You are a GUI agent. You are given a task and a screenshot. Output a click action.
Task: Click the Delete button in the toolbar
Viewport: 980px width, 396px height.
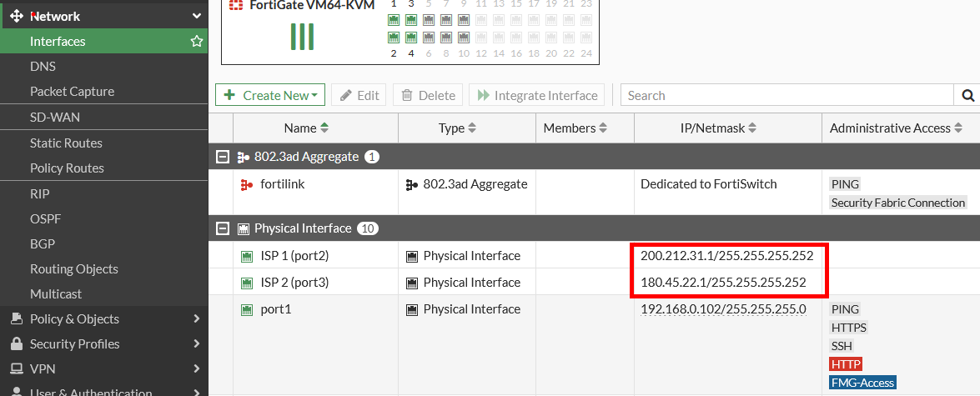[428, 95]
